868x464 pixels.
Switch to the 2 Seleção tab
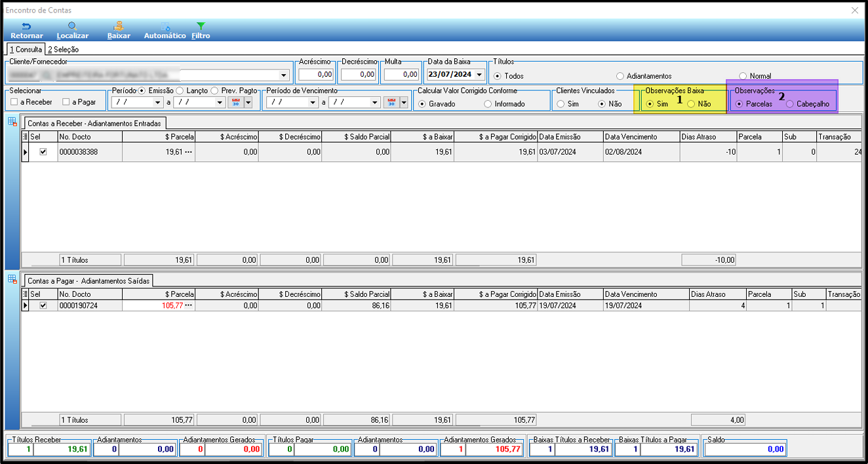pos(63,49)
